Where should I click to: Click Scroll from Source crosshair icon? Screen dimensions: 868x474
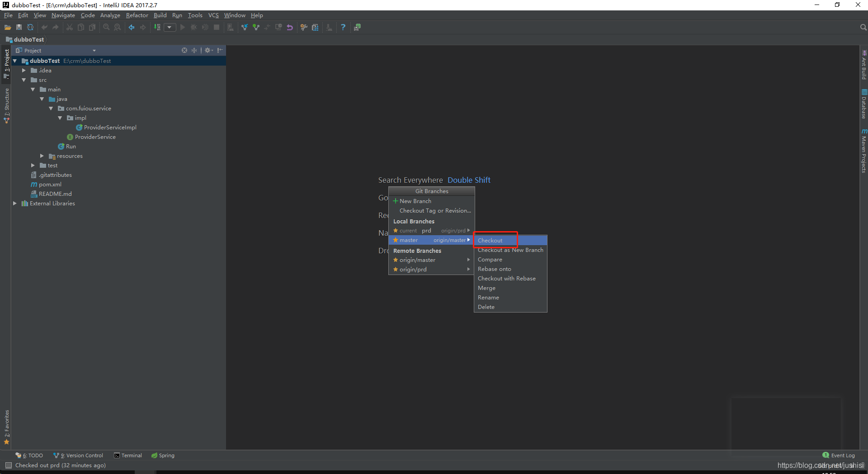(184, 50)
